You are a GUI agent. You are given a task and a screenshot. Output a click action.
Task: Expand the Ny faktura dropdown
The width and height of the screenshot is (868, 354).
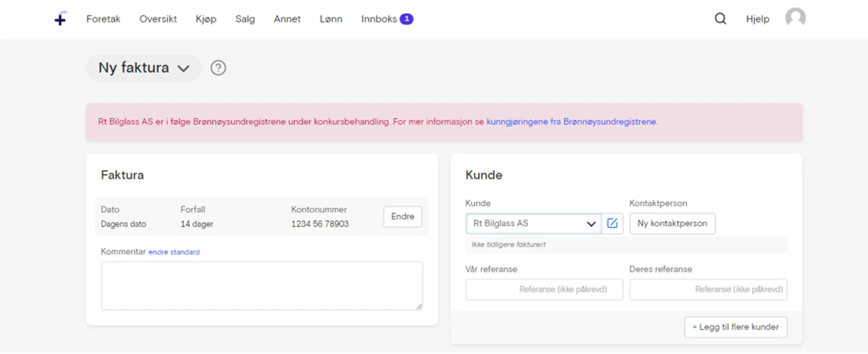(144, 68)
